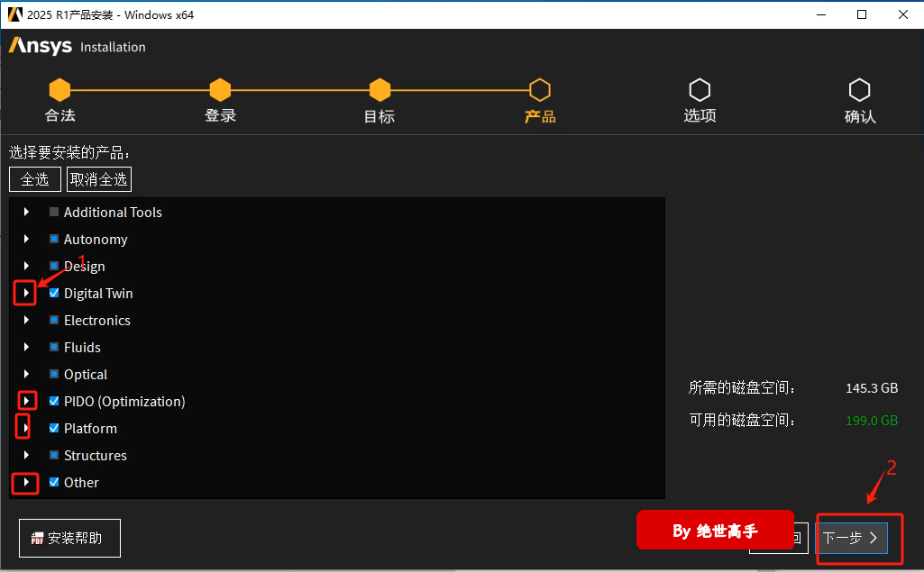This screenshot has height=572, width=924.
Task: Jump to the 选项 step hexagon
Action: 700,89
